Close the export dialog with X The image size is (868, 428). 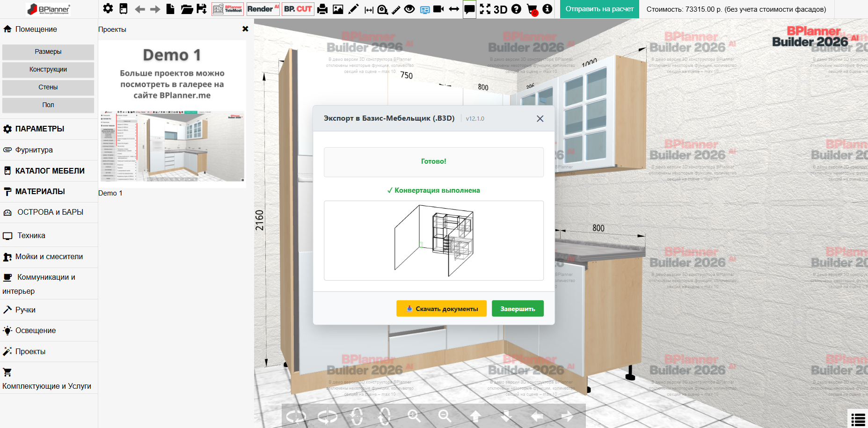click(x=540, y=118)
